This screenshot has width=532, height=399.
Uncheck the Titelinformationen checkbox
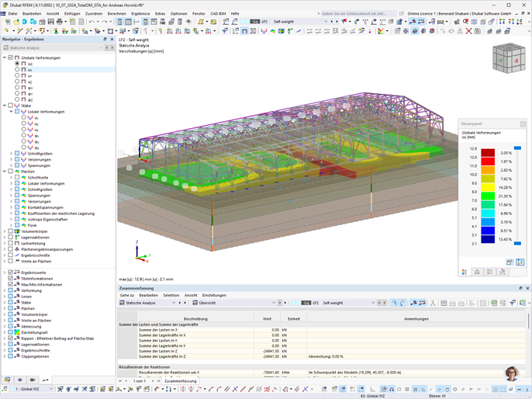click(x=11, y=279)
